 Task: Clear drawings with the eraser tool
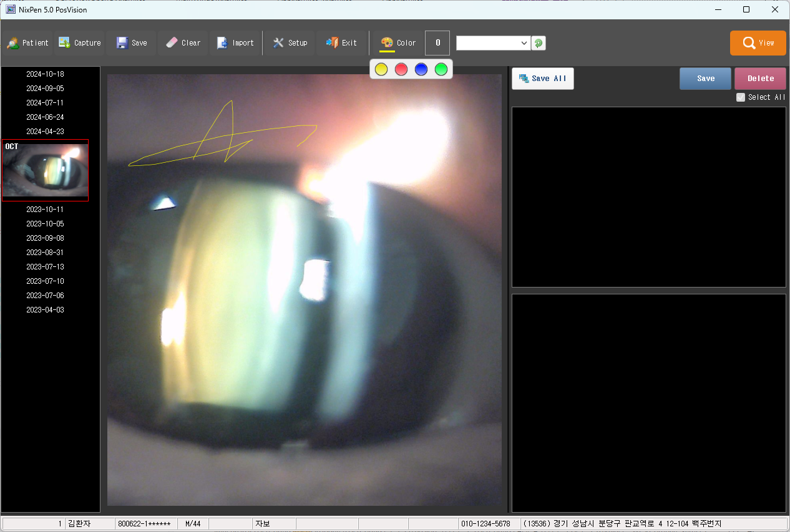pos(183,43)
